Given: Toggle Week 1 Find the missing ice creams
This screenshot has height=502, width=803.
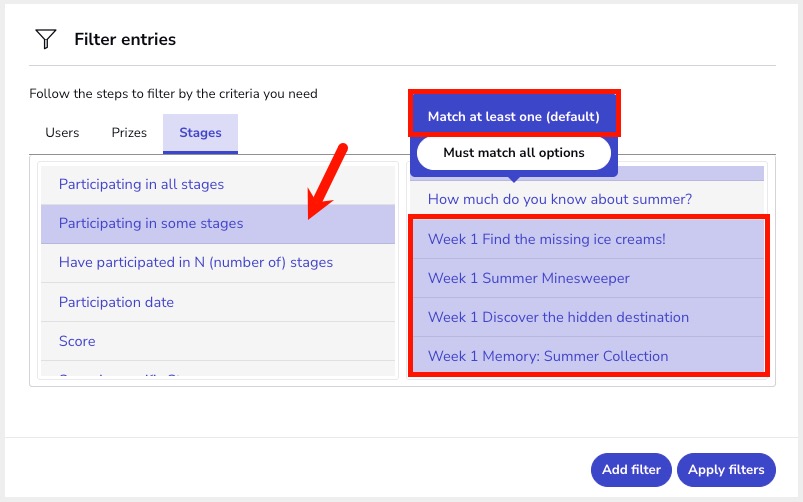Looking at the screenshot, I should 546,239.
